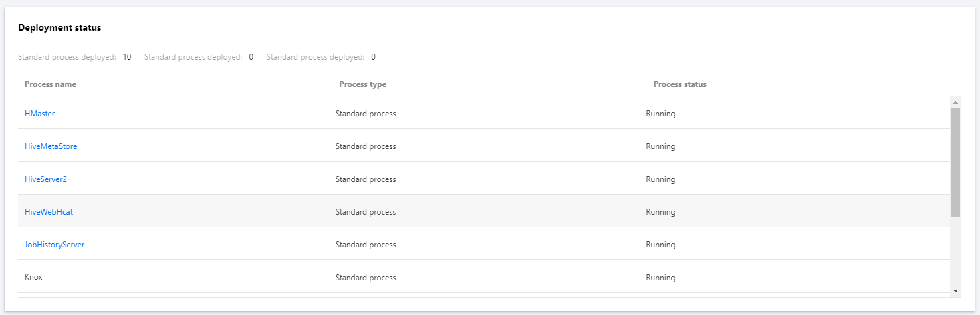980x315 pixels.
Task: Click the Knox process name
Action: (x=33, y=277)
